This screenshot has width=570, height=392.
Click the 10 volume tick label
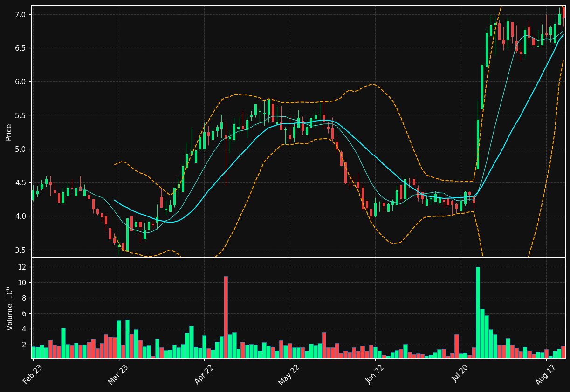pyautogui.click(x=22, y=283)
